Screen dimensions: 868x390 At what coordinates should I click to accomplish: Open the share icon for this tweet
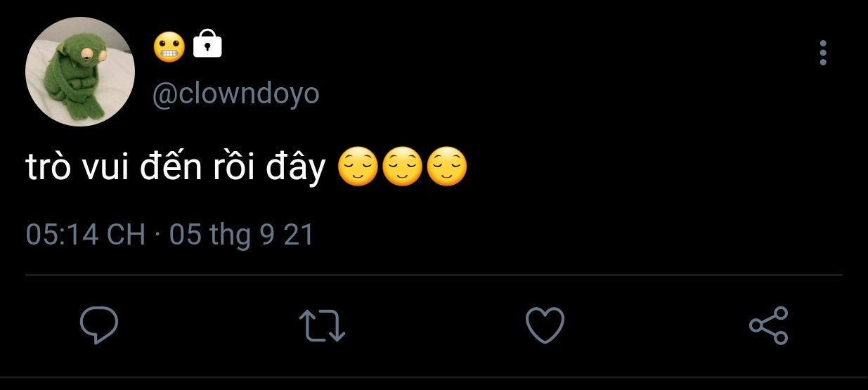pyautogui.click(x=769, y=325)
